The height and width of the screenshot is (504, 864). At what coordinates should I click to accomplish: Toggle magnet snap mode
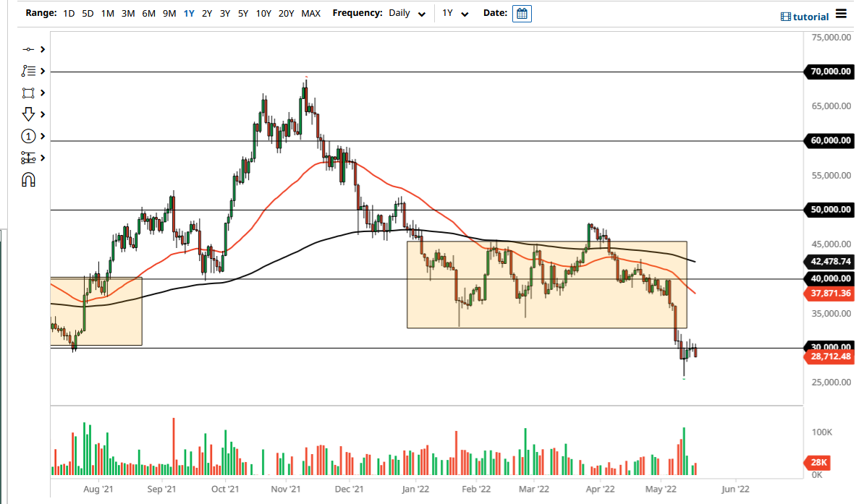[x=27, y=179]
